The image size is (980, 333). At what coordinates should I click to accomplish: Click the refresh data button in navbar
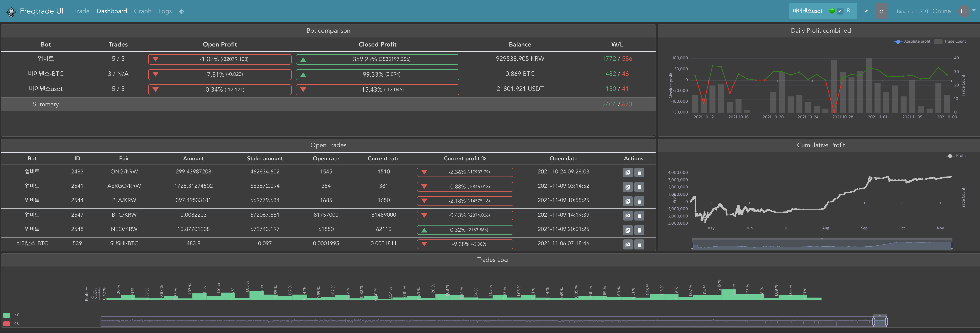point(881,11)
